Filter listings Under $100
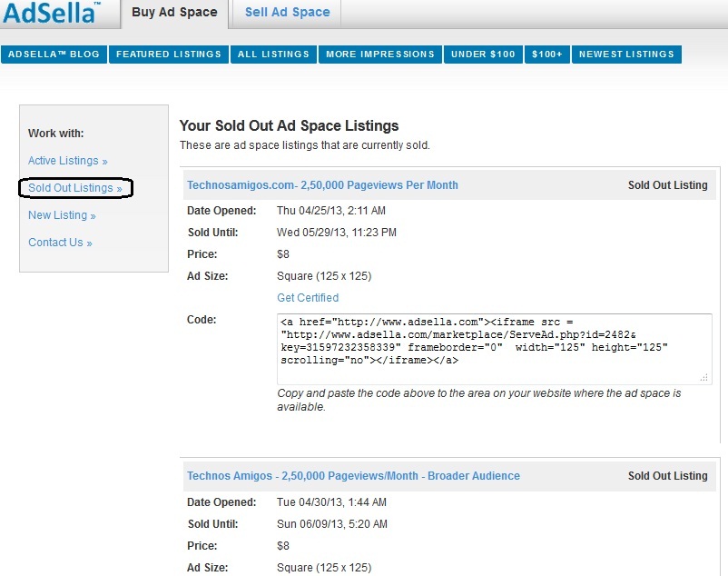 click(x=483, y=55)
